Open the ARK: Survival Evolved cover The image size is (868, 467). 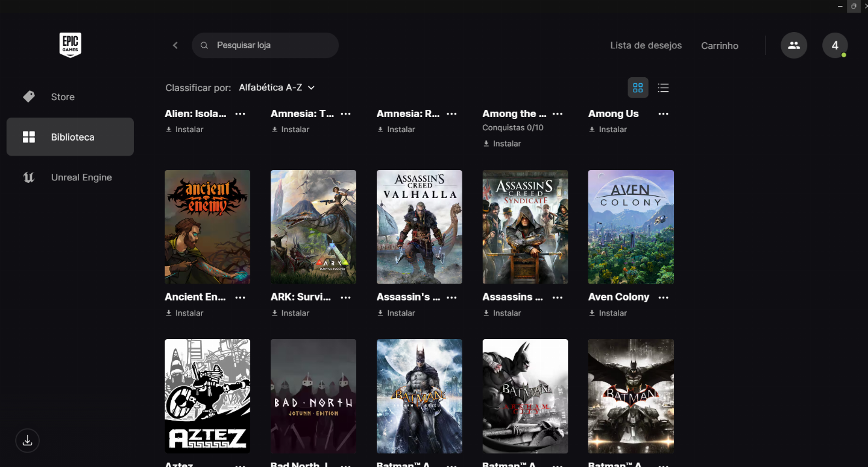click(313, 227)
